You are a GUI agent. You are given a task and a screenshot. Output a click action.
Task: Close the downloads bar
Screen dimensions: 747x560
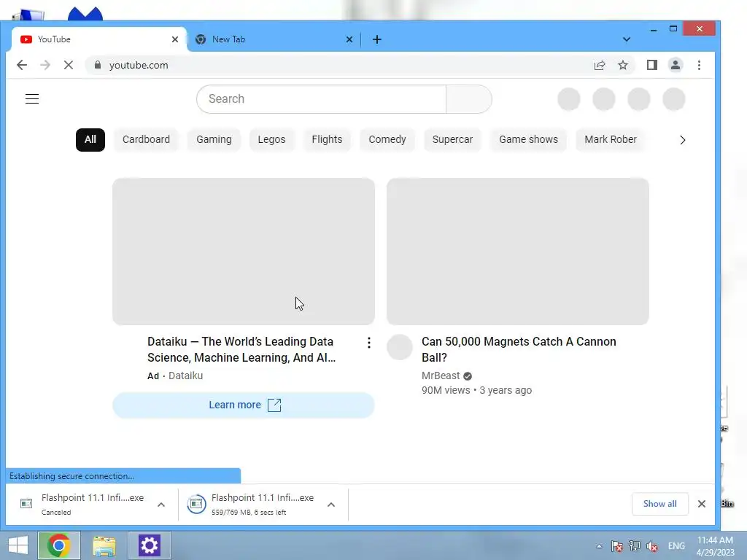point(702,504)
